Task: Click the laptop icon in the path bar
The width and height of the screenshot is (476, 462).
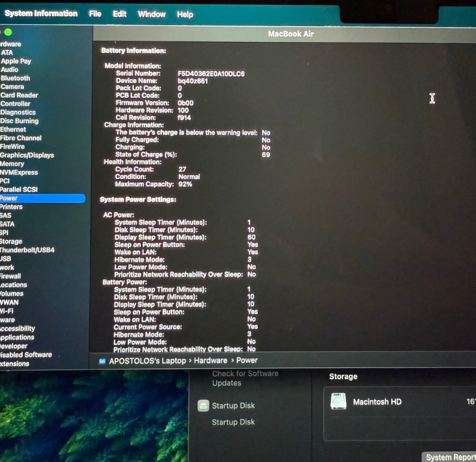Action: tap(102, 361)
